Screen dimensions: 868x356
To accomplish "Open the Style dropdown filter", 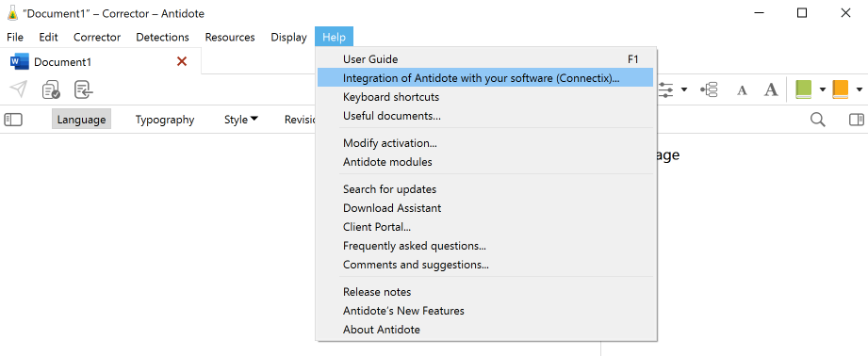I will [241, 120].
